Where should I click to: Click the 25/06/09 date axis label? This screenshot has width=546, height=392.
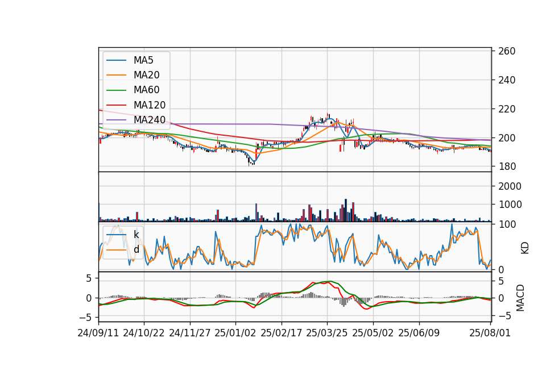(419, 333)
